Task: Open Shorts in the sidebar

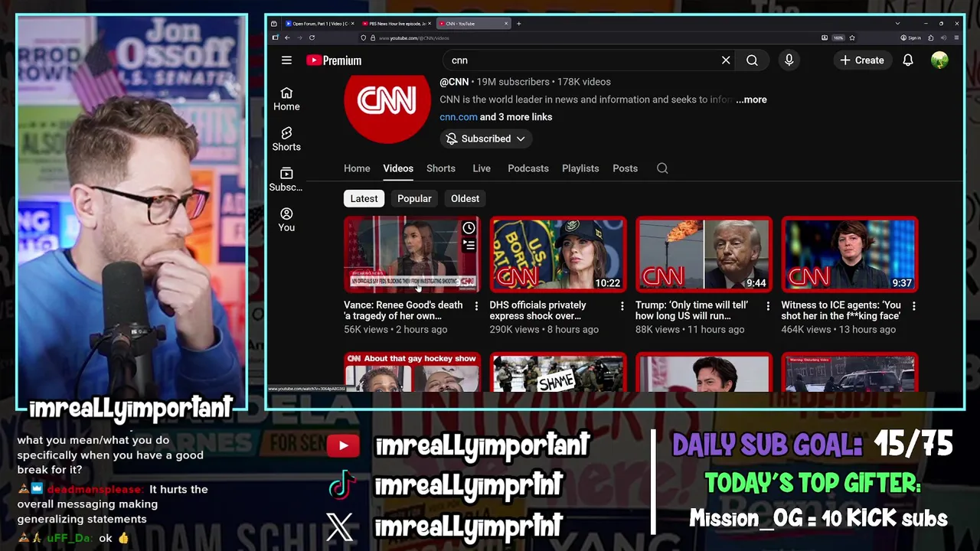Action: (x=286, y=139)
